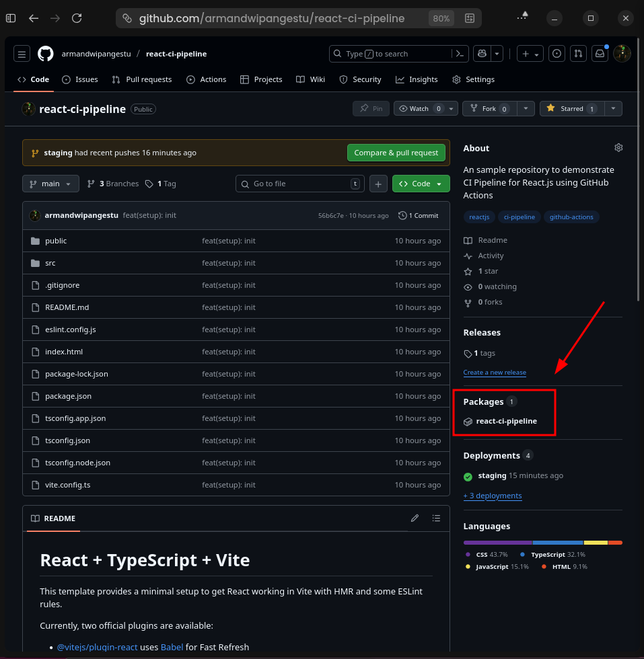The height and width of the screenshot is (659, 644).
Task: Click the Go to file search field
Action: coord(299,184)
